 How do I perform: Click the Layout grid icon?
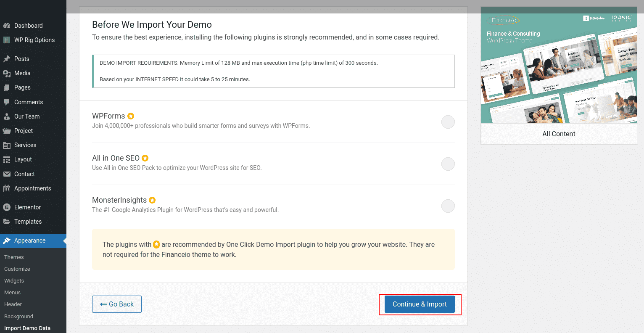tap(7, 159)
